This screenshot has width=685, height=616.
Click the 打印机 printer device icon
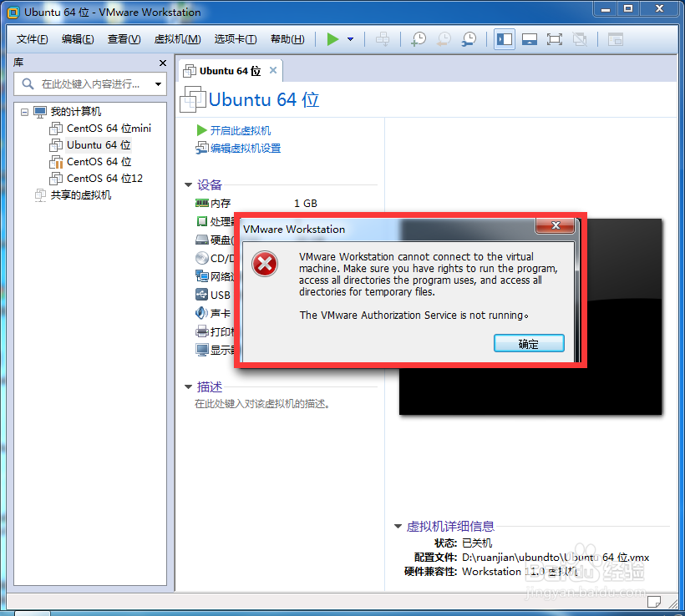[202, 331]
